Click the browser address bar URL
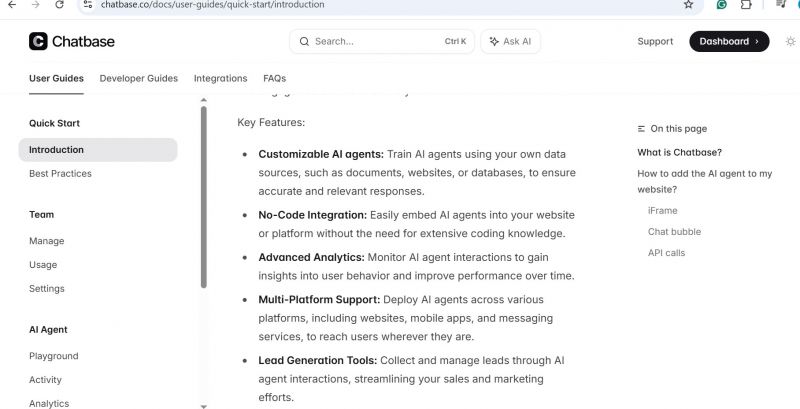800x409 pixels. pyautogui.click(x=213, y=5)
